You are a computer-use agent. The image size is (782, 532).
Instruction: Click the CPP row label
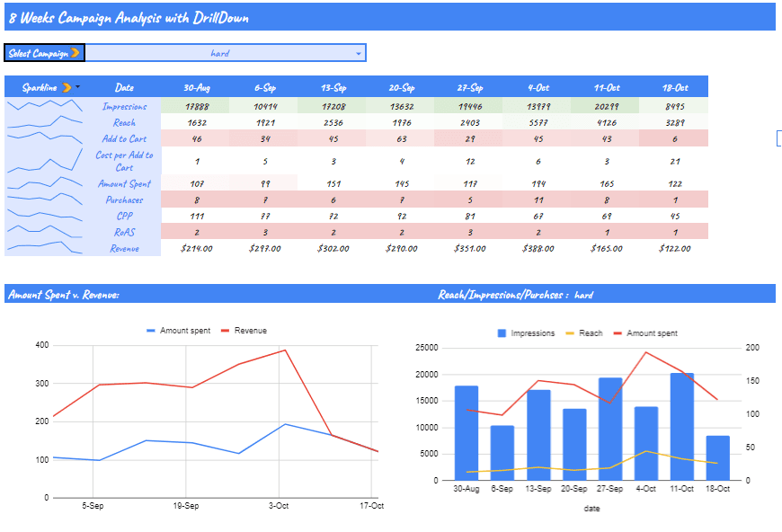pos(124,216)
